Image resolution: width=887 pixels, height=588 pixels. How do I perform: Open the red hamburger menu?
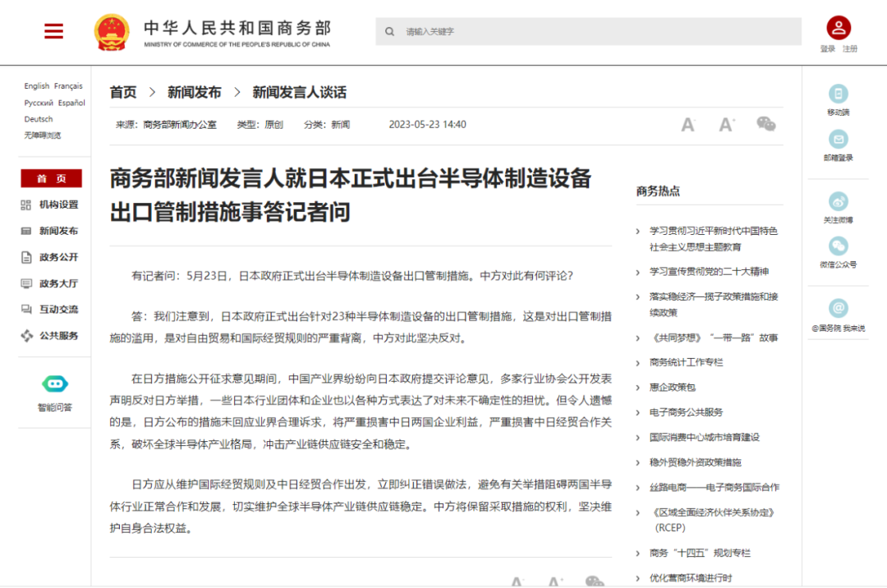click(53, 31)
